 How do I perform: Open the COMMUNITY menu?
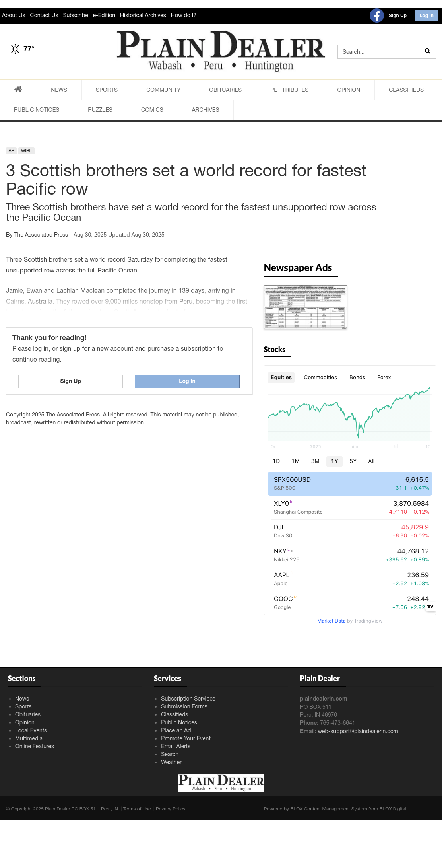click(163, 90)
